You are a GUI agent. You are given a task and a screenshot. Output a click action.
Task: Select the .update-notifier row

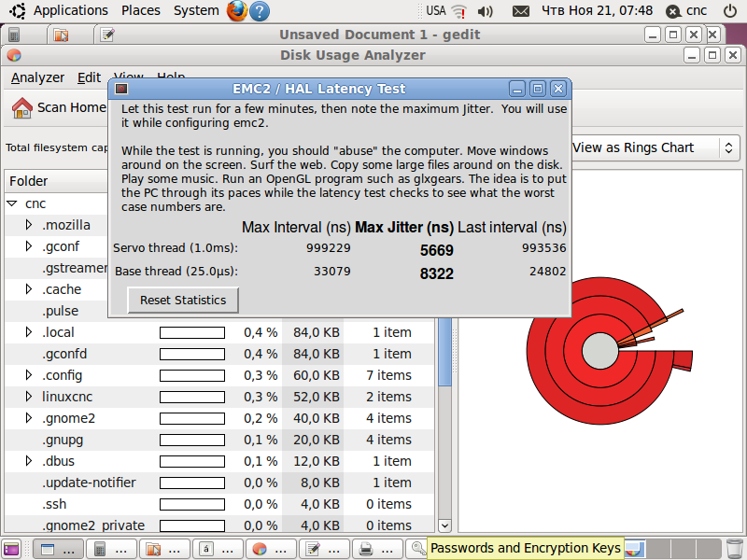pos(219,483)
